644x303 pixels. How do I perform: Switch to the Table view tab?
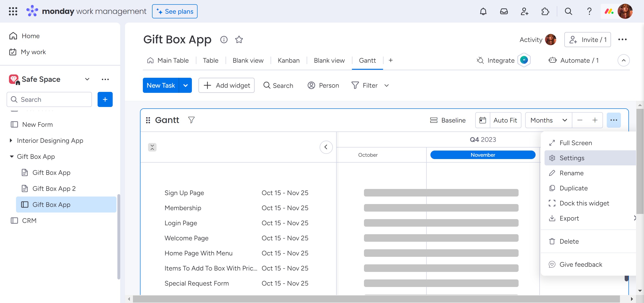point(211,61)
